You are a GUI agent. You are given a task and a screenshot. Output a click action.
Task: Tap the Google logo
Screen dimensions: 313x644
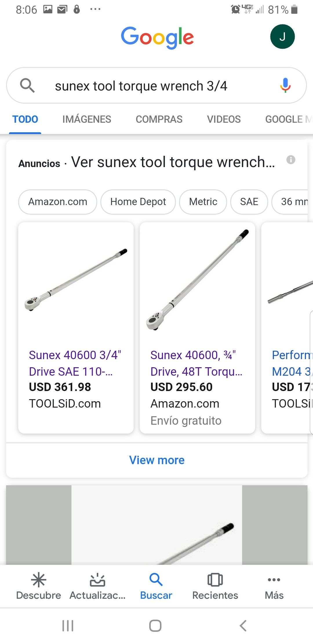pos(156,37)
